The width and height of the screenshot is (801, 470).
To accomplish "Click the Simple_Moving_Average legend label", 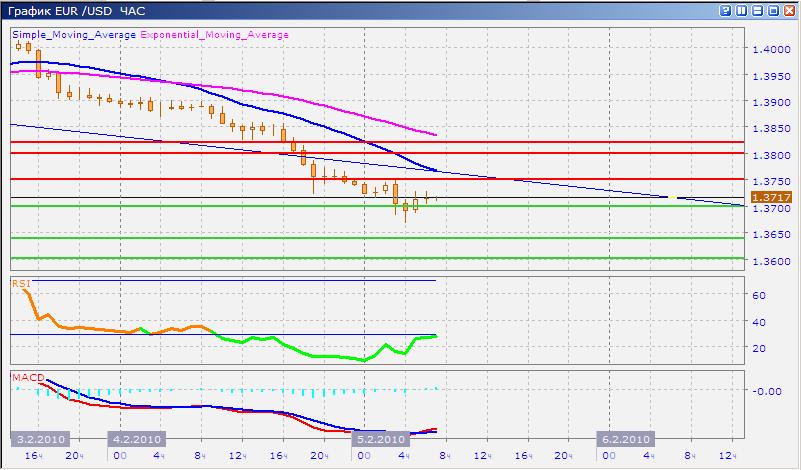I will [74, 35].
